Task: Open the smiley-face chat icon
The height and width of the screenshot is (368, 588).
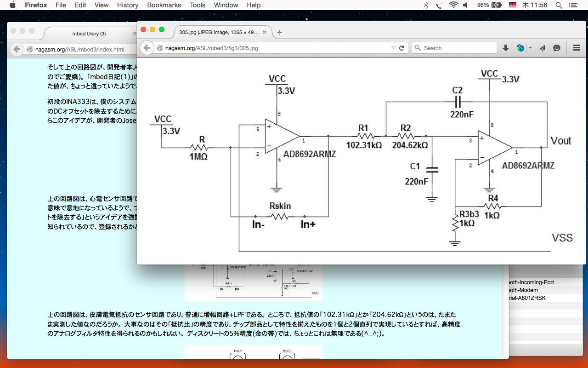Action: 557,48
